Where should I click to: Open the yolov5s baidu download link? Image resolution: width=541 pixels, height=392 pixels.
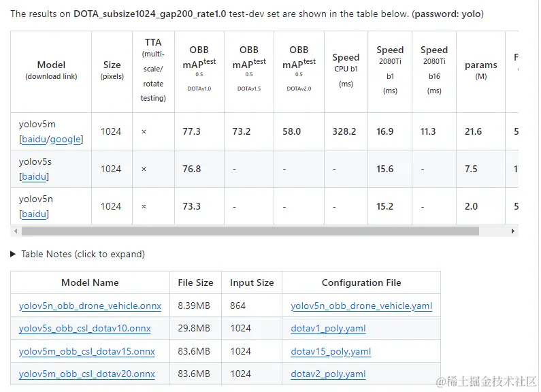[34, 177]
